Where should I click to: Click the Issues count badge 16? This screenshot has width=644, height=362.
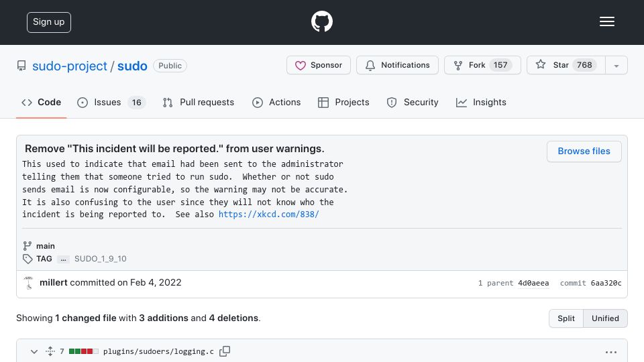[x=137, y=102]
